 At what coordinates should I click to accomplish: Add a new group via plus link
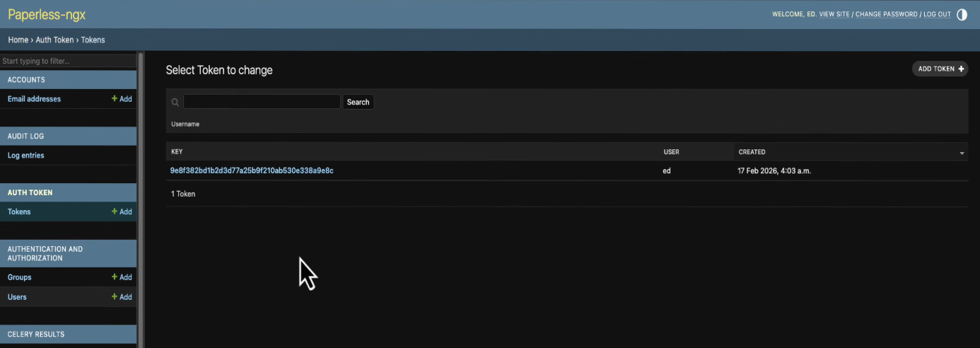point(122,277)
